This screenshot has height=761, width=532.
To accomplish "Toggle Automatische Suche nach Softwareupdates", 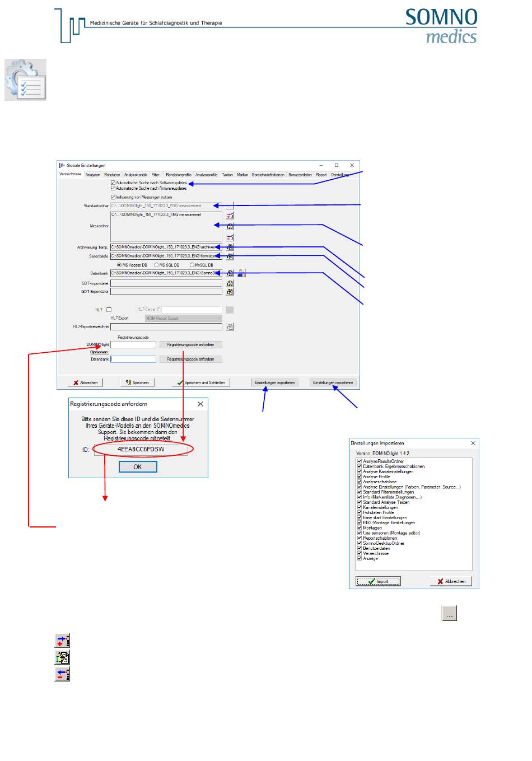I will (113, 183).
